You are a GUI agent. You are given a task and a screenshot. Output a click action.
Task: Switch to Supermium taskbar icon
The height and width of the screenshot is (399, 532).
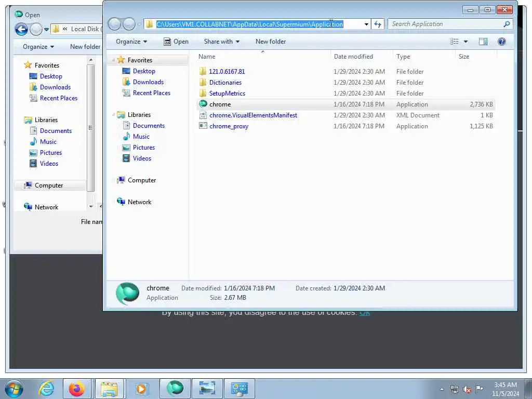tap(175, 389)
